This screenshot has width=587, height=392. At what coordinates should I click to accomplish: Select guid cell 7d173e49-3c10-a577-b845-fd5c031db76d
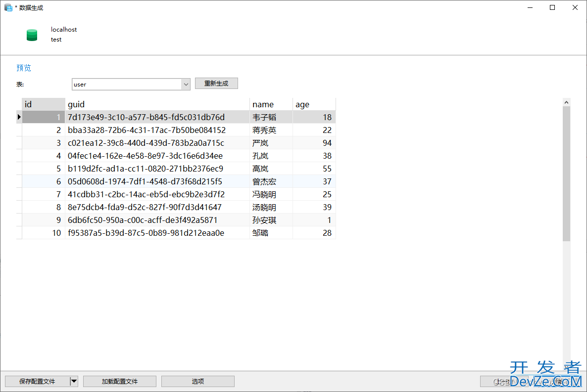coord(157,117)
